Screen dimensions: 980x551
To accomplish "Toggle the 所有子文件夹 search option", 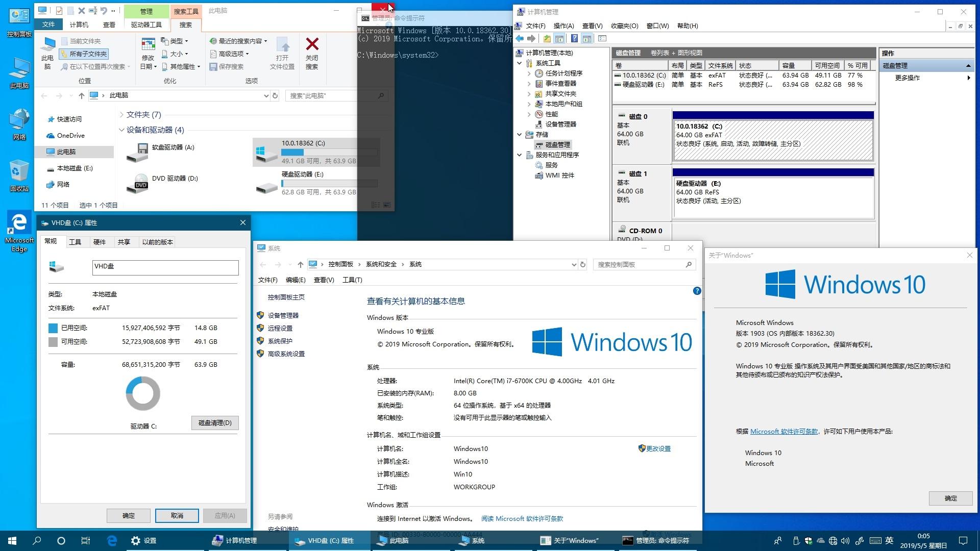I will (x=84, y=54).
